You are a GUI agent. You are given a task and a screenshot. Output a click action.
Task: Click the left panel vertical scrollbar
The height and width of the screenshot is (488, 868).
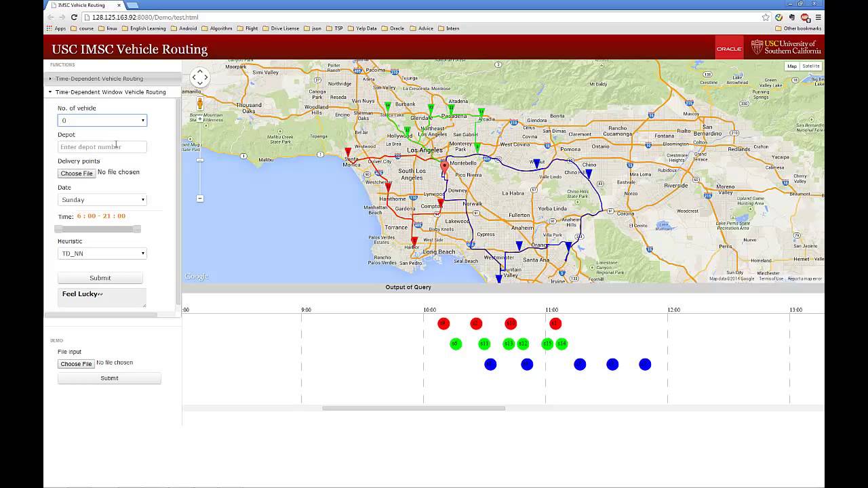[x=178, y=201]
